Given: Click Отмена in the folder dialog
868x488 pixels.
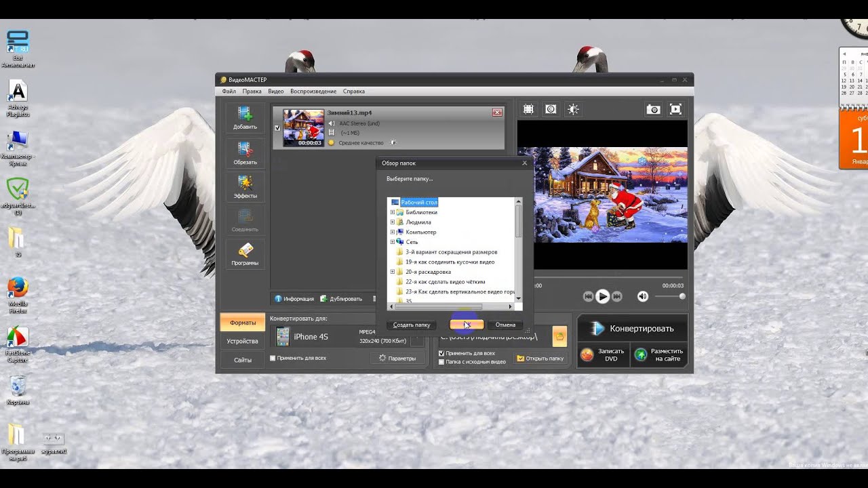Looking at the screenshot, I should pyautogui.click(x=505, y=325).
